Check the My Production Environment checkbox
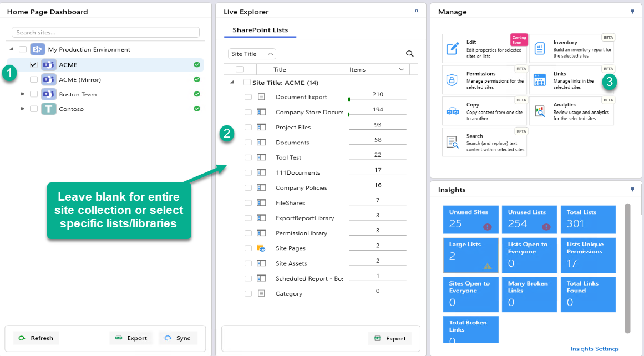The width and height of the screenshot is (644, 356). coord(23,49)
